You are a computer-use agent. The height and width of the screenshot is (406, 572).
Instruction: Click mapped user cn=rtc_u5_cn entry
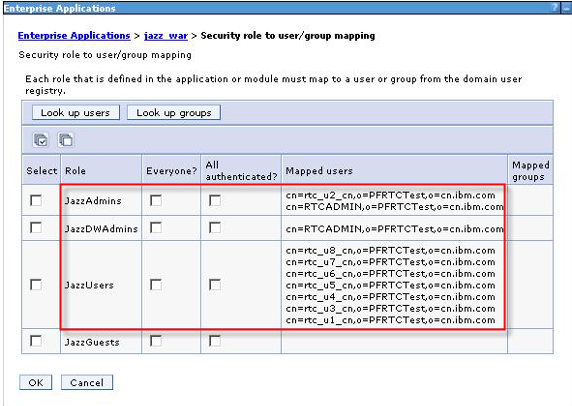coord(390,285)
